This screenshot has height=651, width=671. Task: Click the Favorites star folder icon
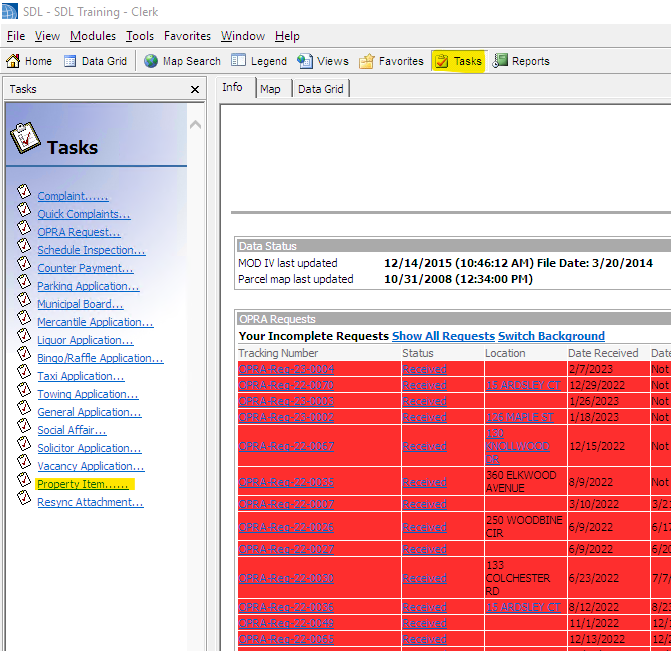[x=367, y=61]
